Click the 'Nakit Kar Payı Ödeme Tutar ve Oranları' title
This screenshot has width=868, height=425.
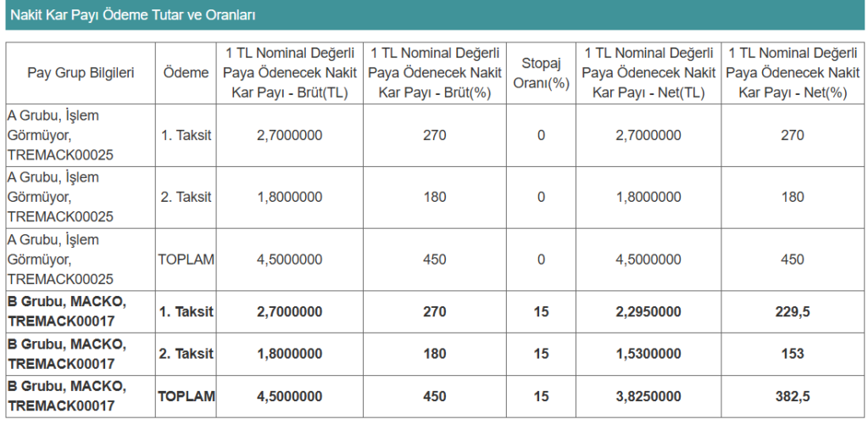click(133, 15)
